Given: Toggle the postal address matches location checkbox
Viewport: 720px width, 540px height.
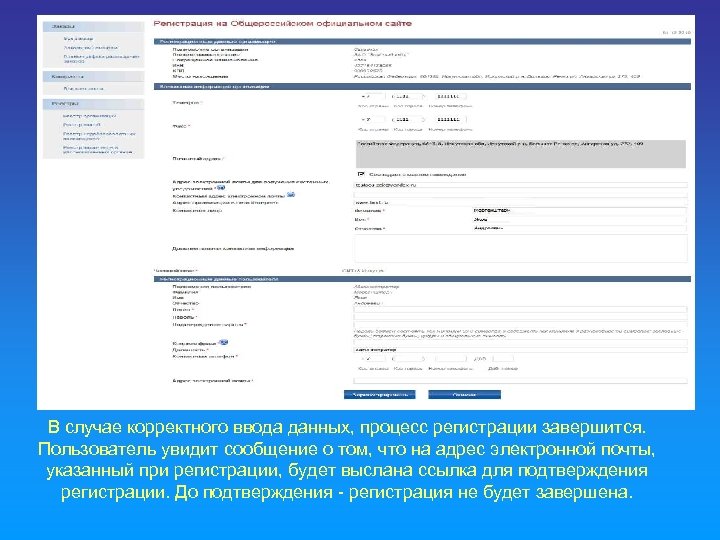Looking at the screenshot, I should pyautogui.click(x=361, y=174).
